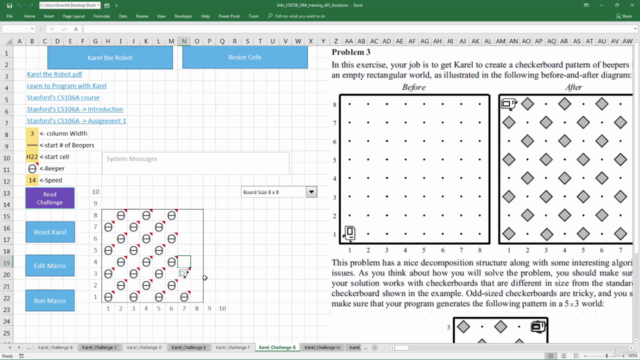
Task: Switch to Karel_Challenge D sheet tab
Action: (x=144, y=348)
